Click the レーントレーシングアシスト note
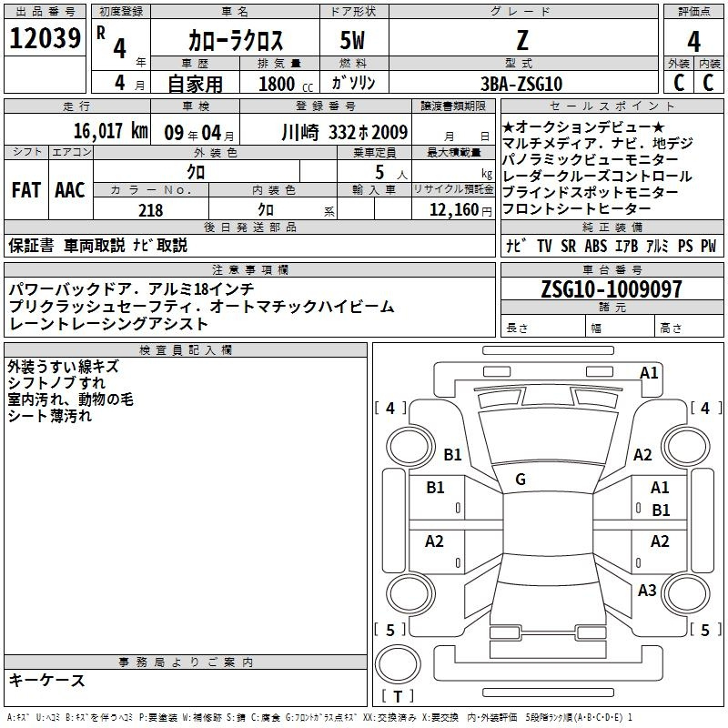 pyautogui.click(x=108, y=324)
